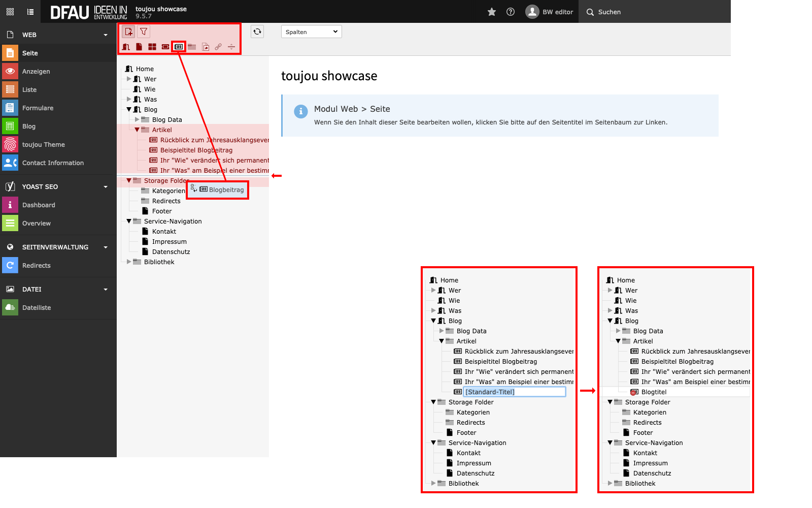This screenshot has height=508, width=812.
Task: Select the blog post page type icon
Action: coord(179,47)
